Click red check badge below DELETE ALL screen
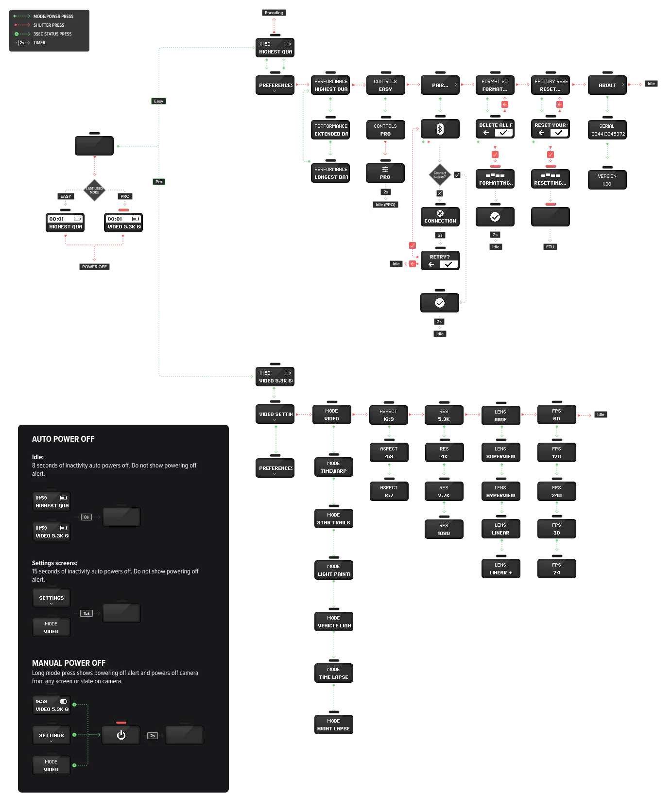The height and width of the screenshot is (812, 672). 495,155
